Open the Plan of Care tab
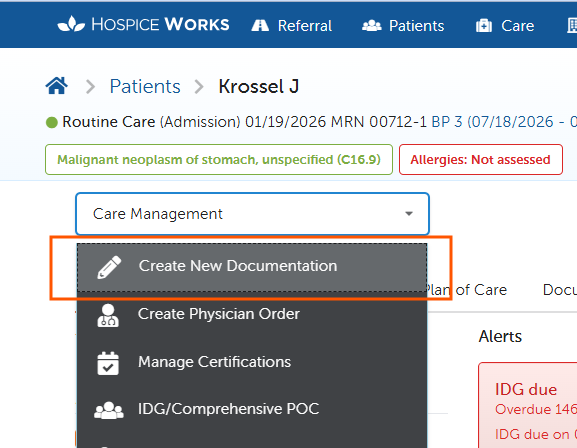The width and height of the screenshot is (577, 448). 467,290
